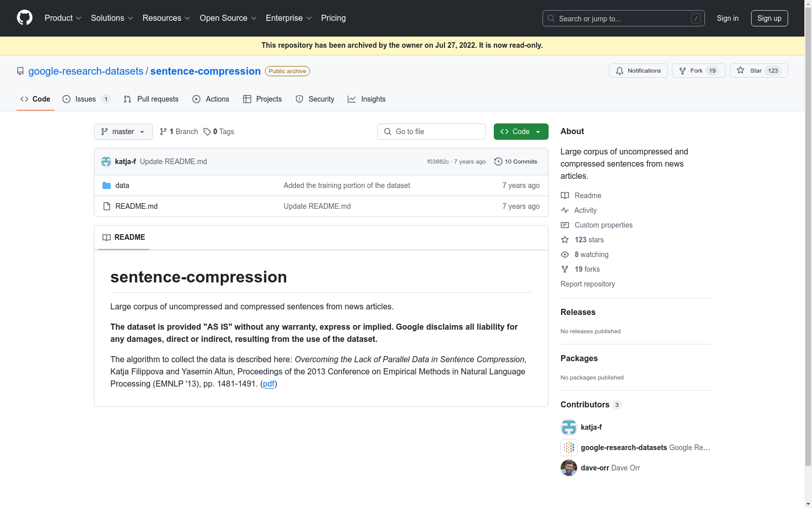Screen dimensions: 812x508
Task: Select the README tab heading
Action: [124, 237]
